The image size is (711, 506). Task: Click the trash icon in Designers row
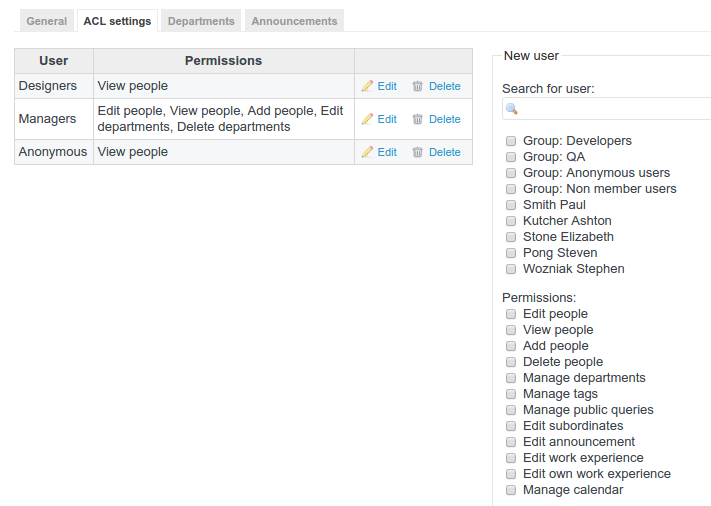coord(418,87)
